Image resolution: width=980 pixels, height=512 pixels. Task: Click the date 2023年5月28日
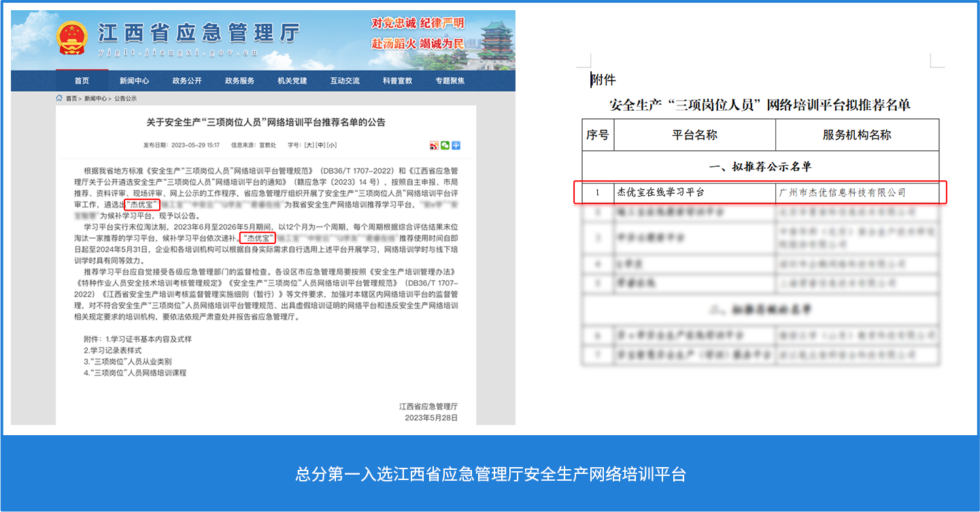coord(431,417)
